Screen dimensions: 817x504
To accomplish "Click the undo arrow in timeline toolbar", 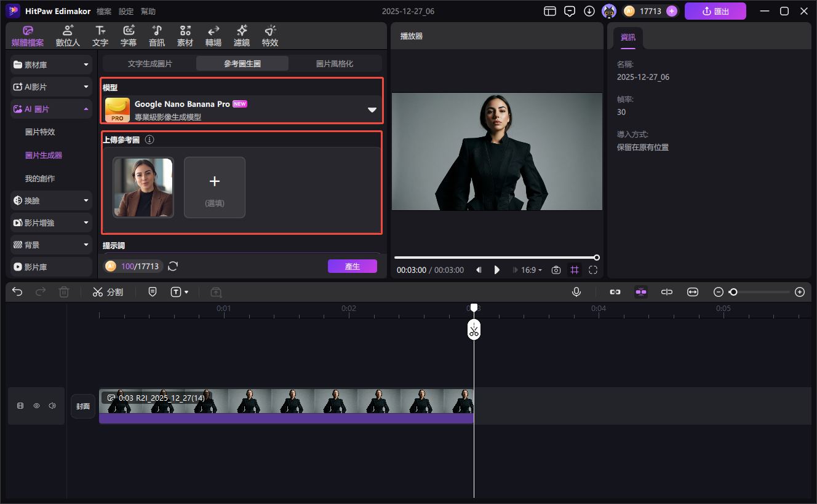I will pyautogui.click(x=17, y=292).
